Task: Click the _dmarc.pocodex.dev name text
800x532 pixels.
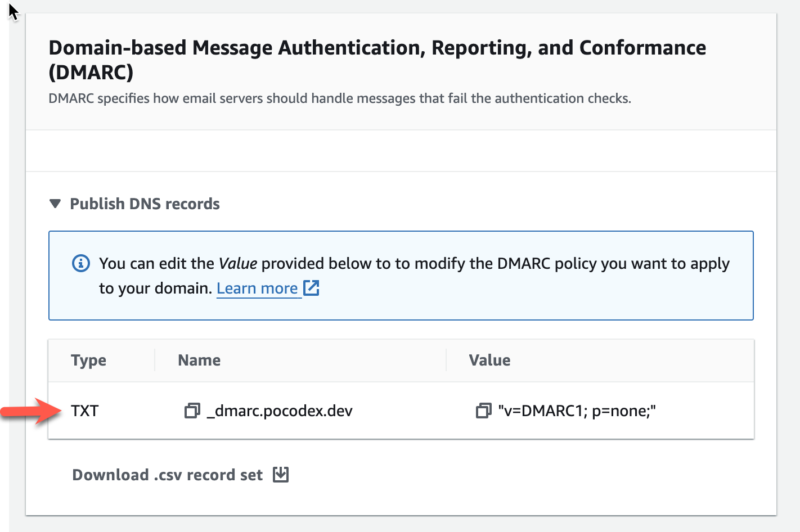Action: click(x=280, y=411)
